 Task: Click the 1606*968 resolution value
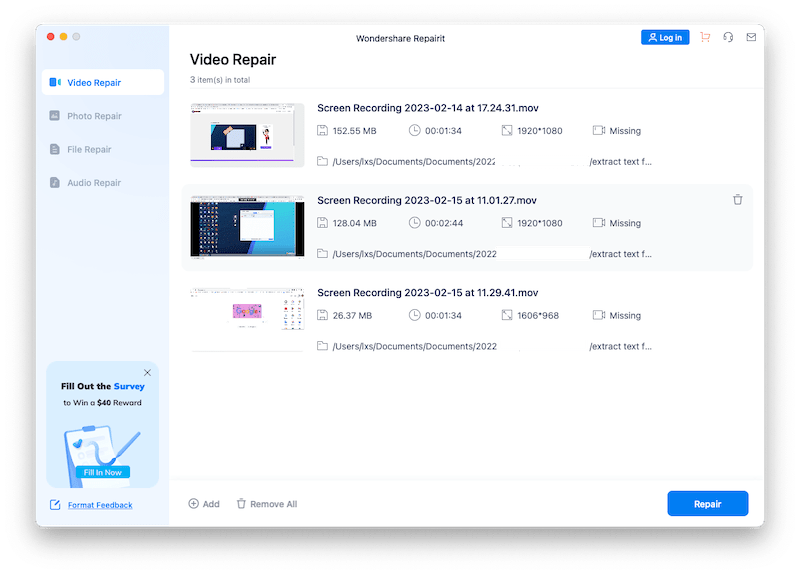click(538, 315)
